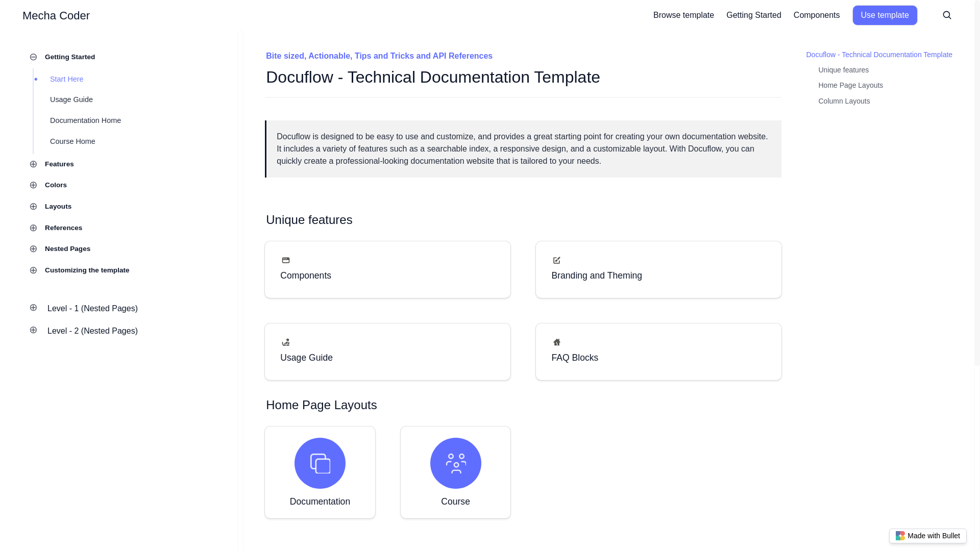Jump to Unique features in contents
This screenshot has height=551, width=980.
coord(843,70)
